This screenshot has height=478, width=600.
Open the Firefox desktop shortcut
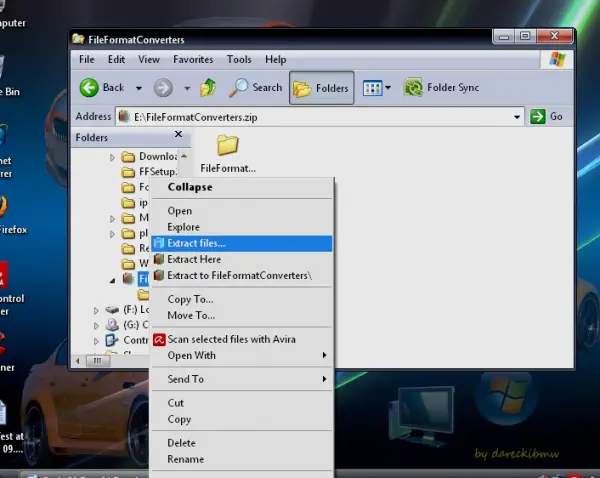[x=11, y=214]
